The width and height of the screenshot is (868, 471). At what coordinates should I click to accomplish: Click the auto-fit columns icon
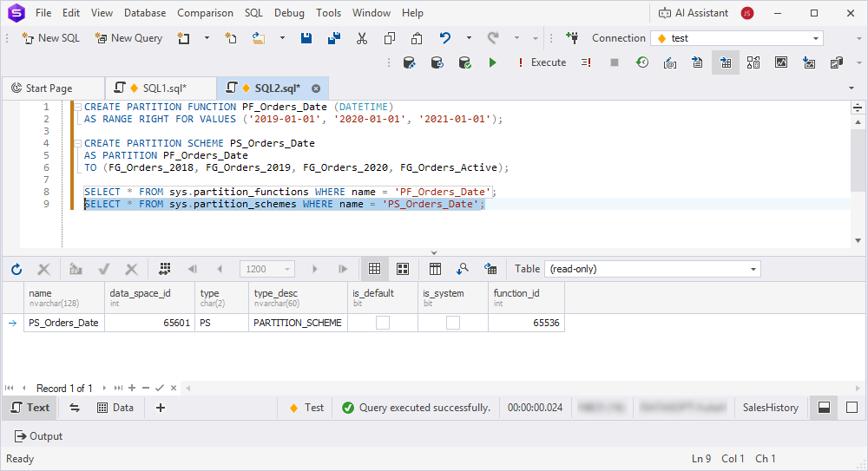pyautogui.click(x=165, y=269)
